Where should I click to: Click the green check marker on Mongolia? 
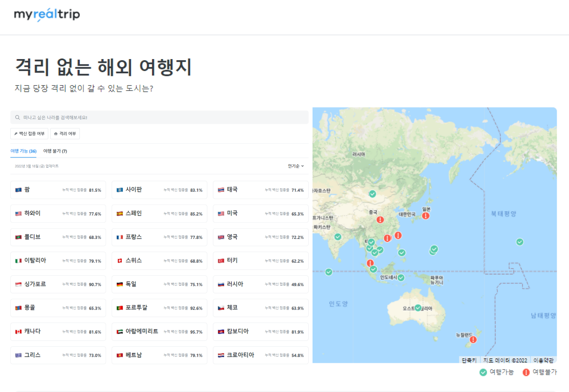tap(372, 194)
